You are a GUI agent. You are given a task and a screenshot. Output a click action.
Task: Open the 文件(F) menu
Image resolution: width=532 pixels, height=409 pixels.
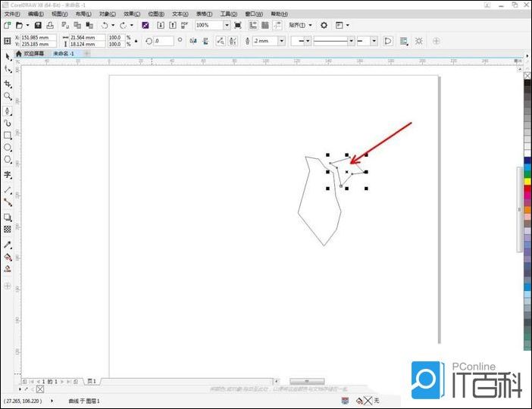[x=12, y=14]
